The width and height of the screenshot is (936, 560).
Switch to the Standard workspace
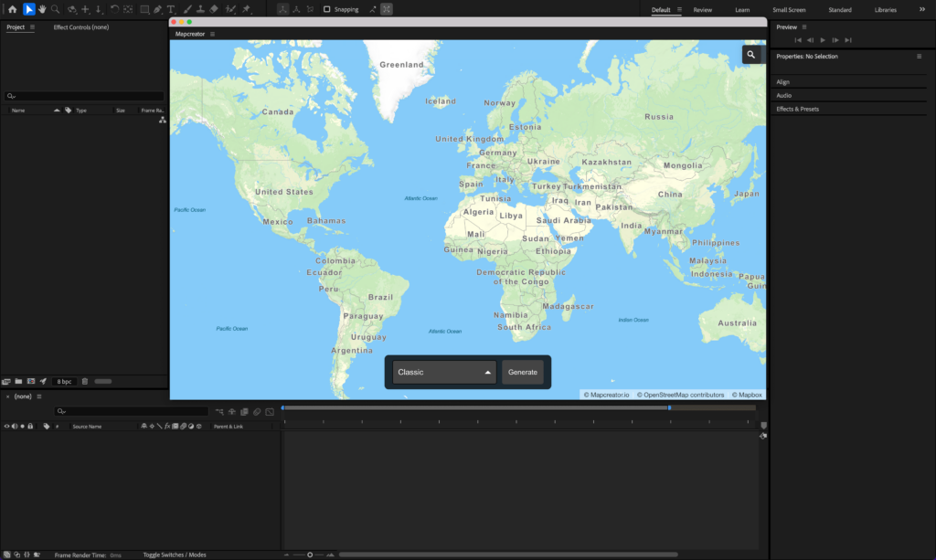pyautogui.click(x=840, y=9)
